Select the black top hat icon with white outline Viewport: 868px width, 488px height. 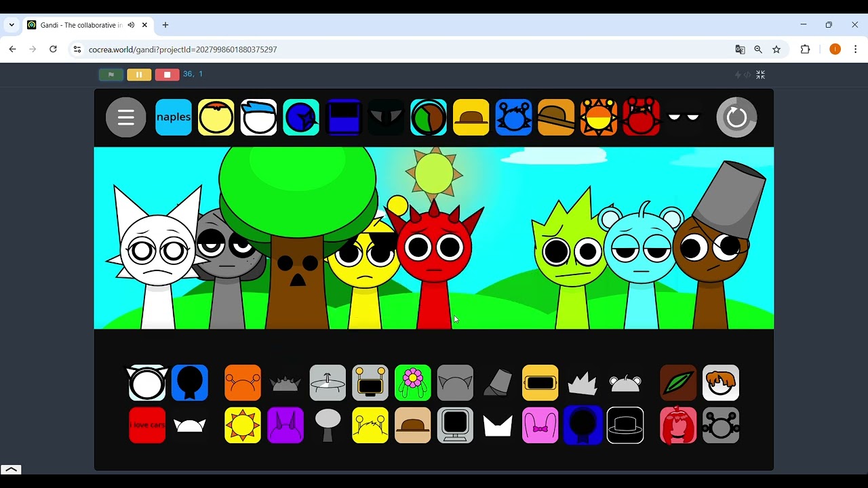coord(625,425)
